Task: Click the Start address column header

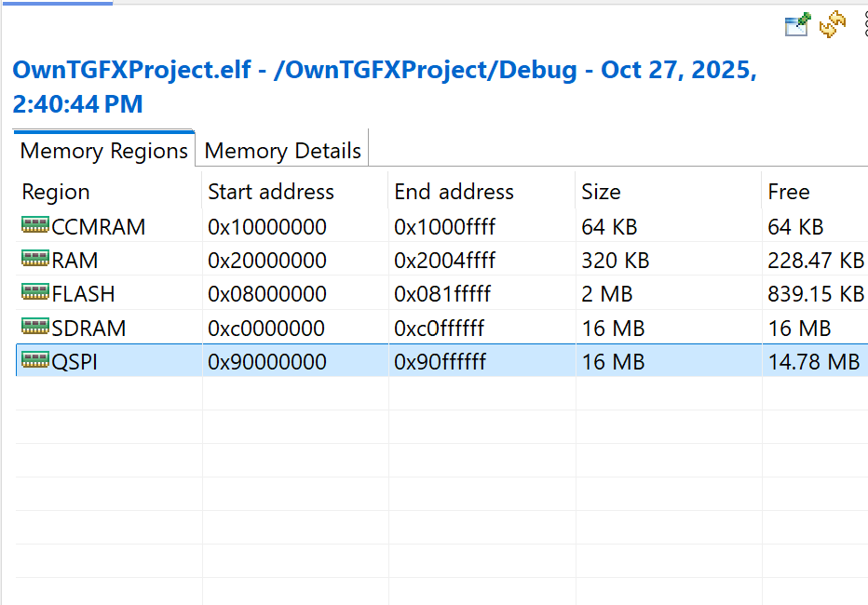Action: [x=268, y=192]
